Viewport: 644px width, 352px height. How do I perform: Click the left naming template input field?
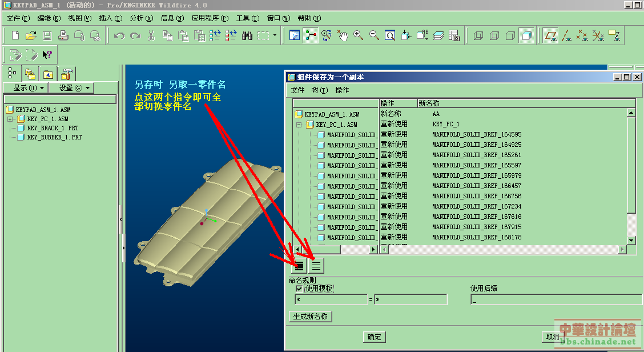331,299
